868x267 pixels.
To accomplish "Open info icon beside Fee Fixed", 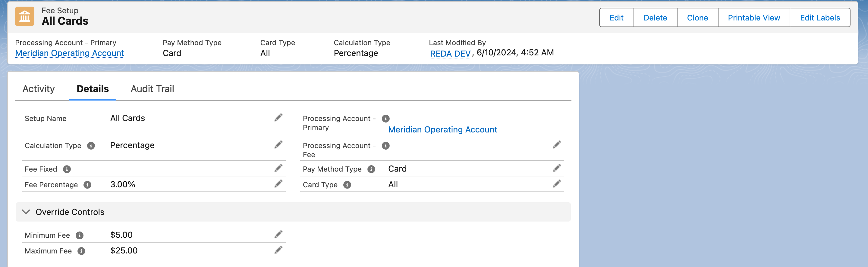I will click(67, 169).
